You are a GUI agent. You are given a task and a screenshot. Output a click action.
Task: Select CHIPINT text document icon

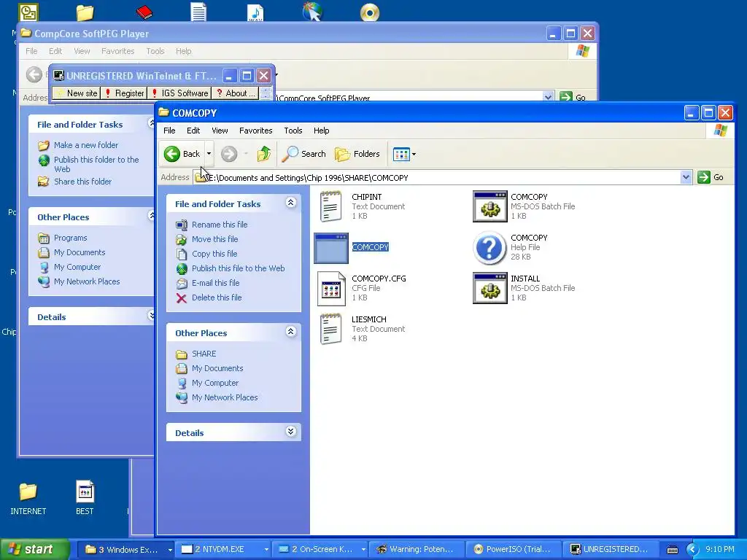click(x=330, y=206)
